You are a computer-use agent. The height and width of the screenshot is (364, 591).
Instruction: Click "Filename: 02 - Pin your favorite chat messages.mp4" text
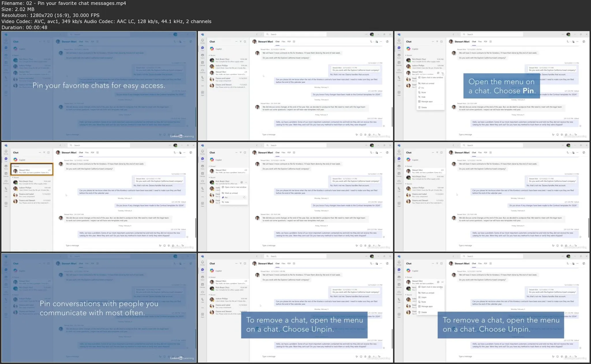pyautogui.click(x=64, y=3)
